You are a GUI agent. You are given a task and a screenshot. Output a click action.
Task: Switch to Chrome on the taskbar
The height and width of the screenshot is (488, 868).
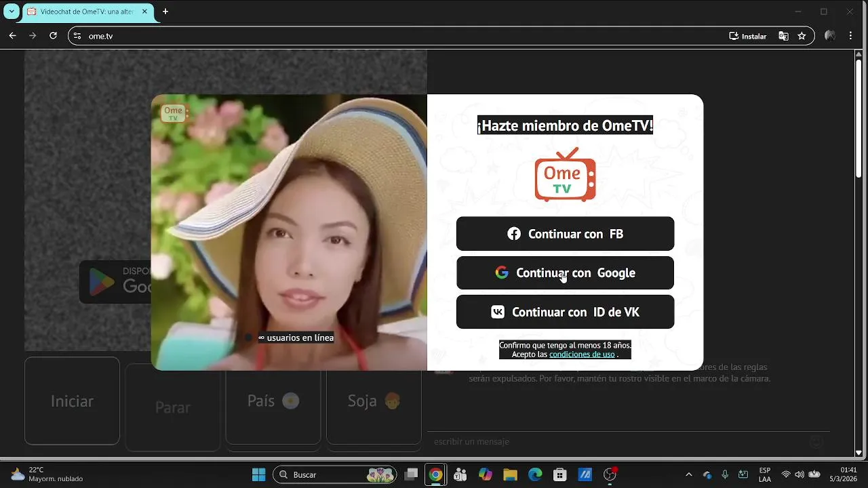pos(436,474)
